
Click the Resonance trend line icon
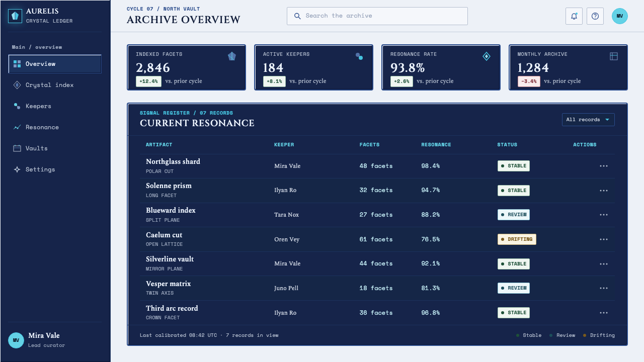[17, 127]
